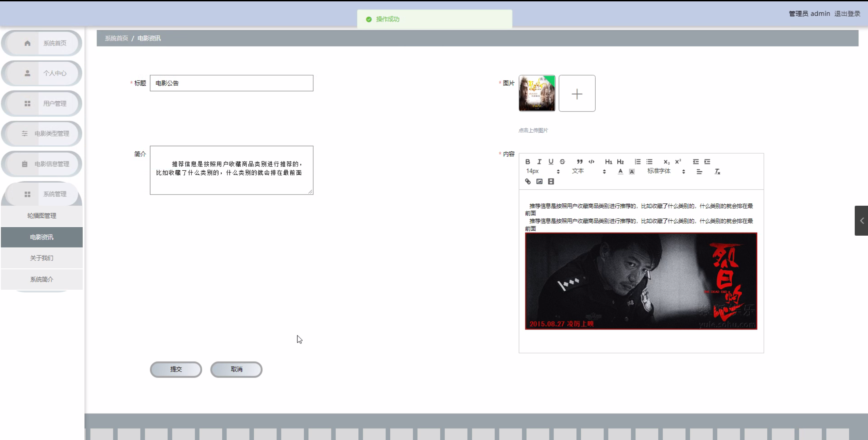The width and height of the screenshot is (868, 440).
Task: Expand the 电影类型管理 sidebar menu
Action: pos(42,133)
